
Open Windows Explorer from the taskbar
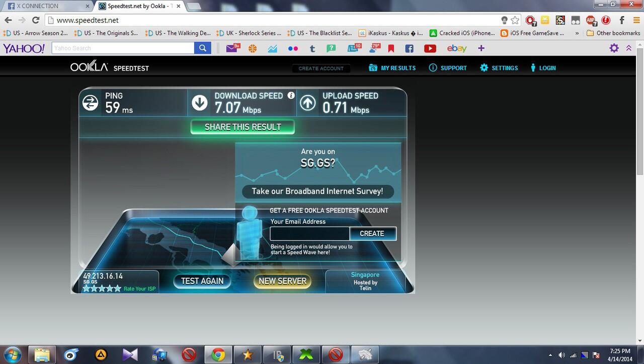click(x=43, y=354)
